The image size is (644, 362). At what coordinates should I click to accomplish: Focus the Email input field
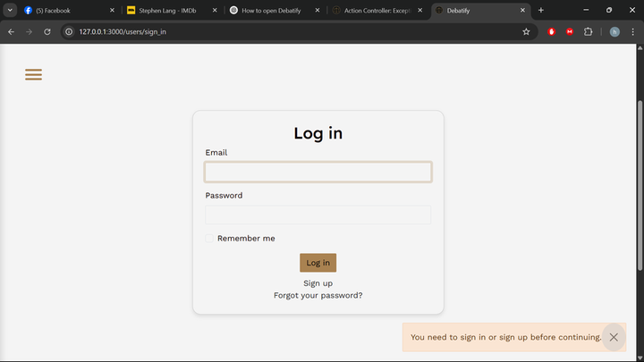click(318, 172)
